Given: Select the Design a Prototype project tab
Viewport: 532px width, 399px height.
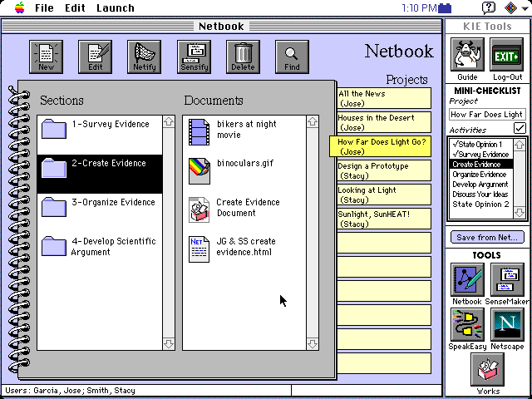Looking at the screenshot, I should 384,170.
